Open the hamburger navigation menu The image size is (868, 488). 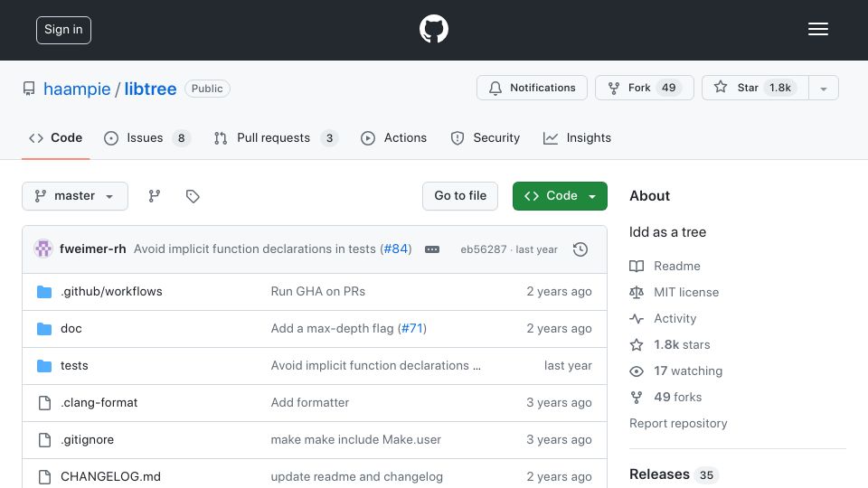(x=817, y=29)
